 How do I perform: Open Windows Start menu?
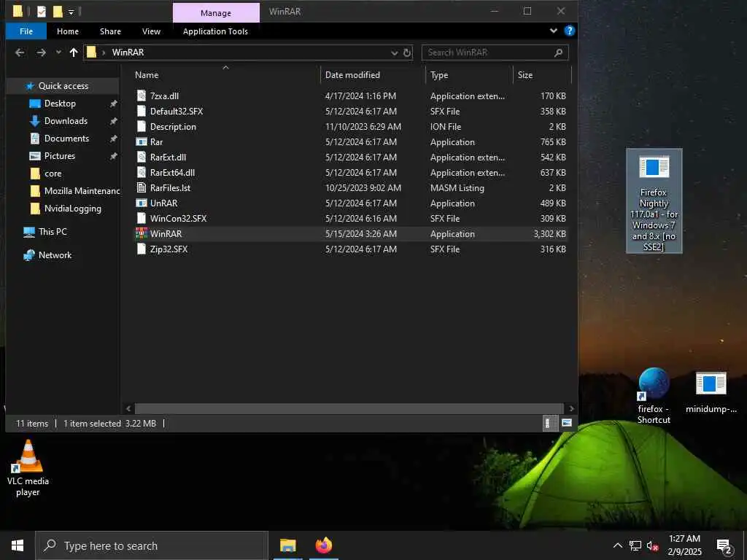click(18, 545)
